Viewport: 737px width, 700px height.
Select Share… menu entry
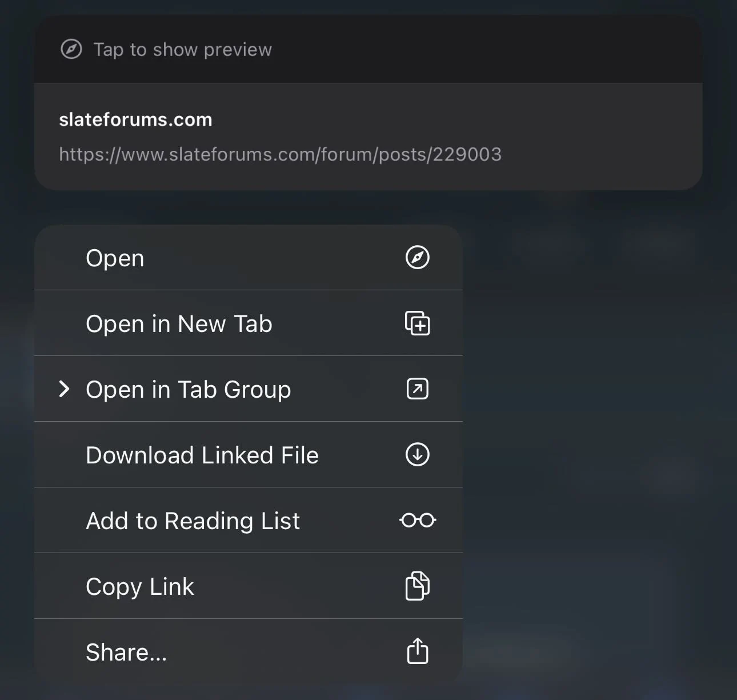click(249, 652)
